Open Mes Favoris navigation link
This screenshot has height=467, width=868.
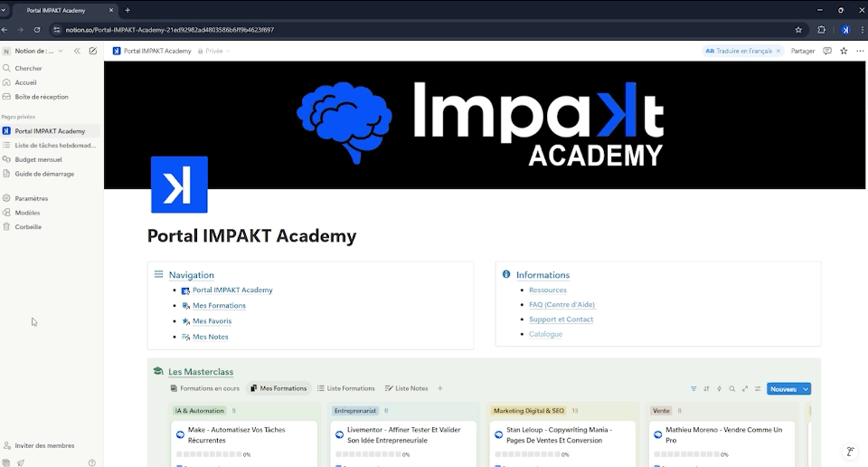tap(212, 321)
